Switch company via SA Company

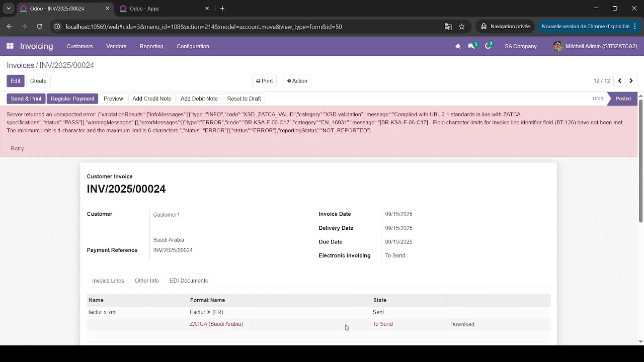[x=521, y=46]
